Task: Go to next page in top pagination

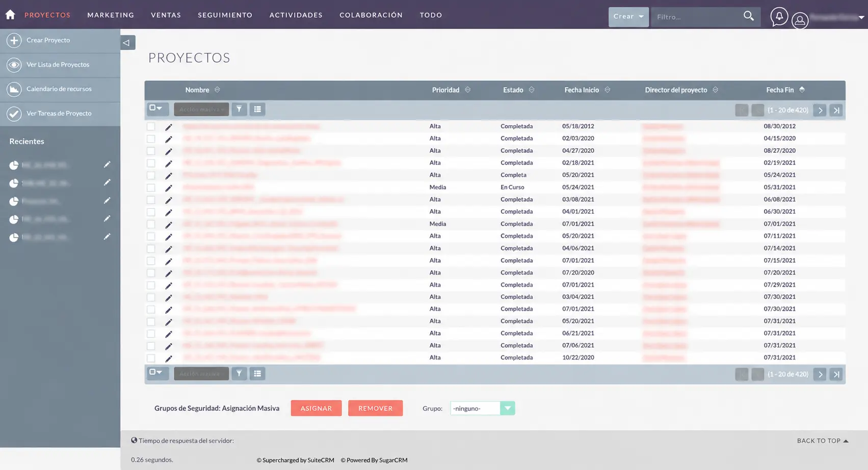Action: coord(820,110)
